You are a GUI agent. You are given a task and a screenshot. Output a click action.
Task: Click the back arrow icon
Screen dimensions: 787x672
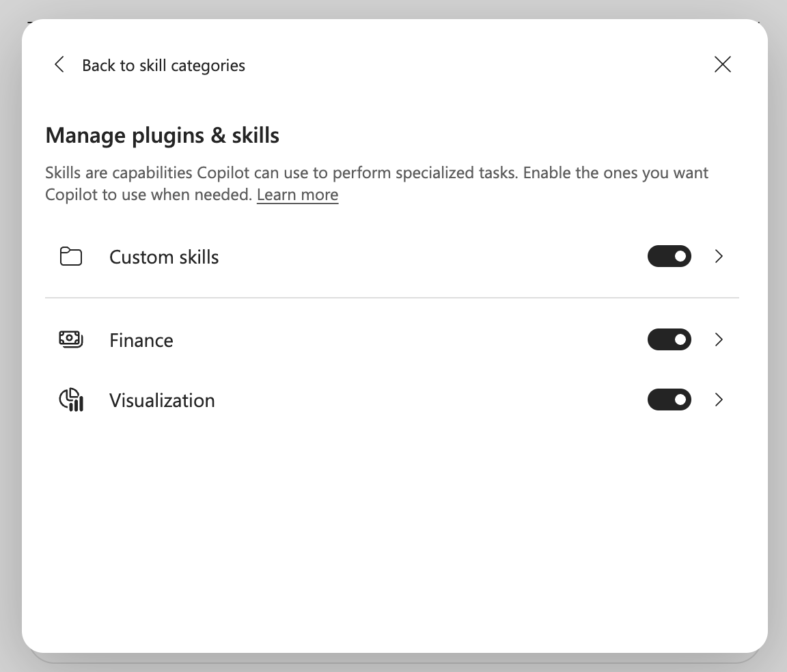pos(59,64)
